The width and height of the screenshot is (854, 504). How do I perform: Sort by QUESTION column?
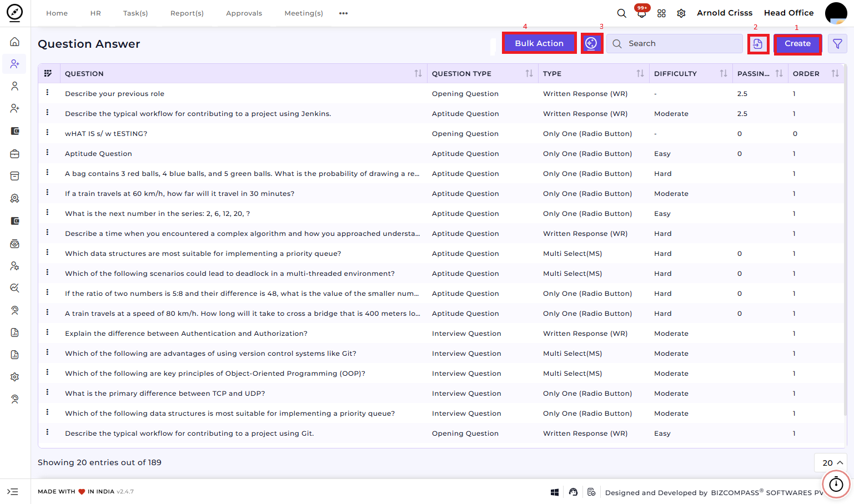click(x=418, y=73)
